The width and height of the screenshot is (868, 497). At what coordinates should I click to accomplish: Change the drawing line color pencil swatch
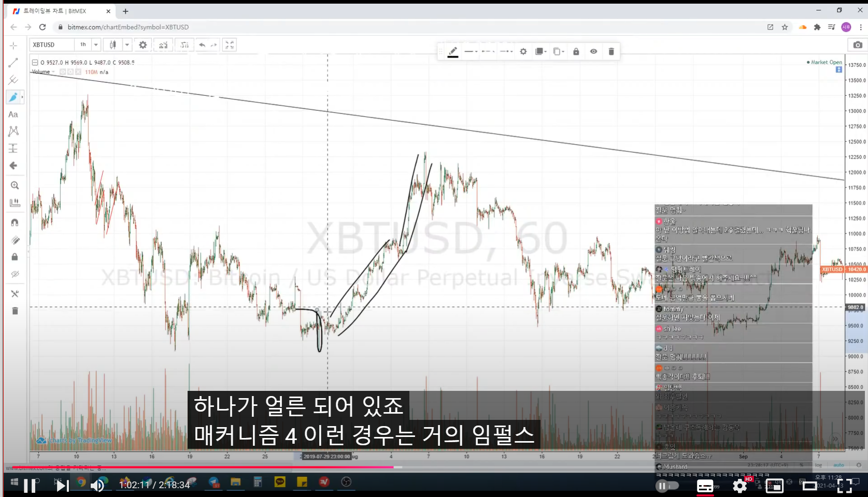pos(453,51)
